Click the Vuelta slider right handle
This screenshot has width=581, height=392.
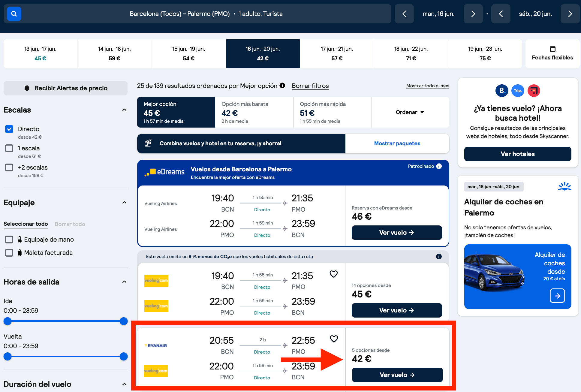(124, 357)
